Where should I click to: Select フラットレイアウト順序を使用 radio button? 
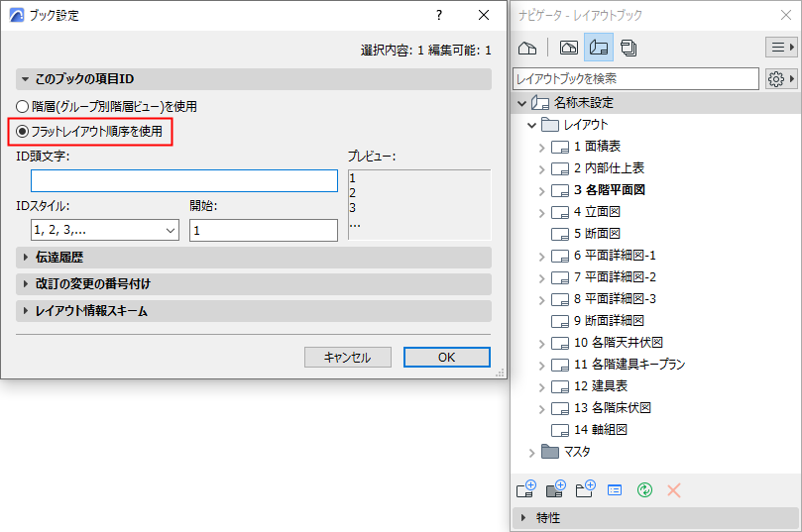click(22, 132)
